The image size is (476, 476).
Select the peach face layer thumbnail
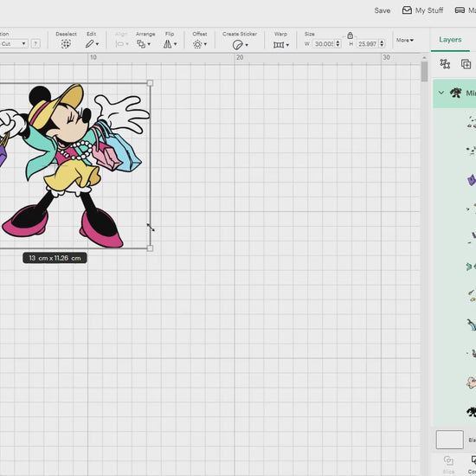pos(471,383)
